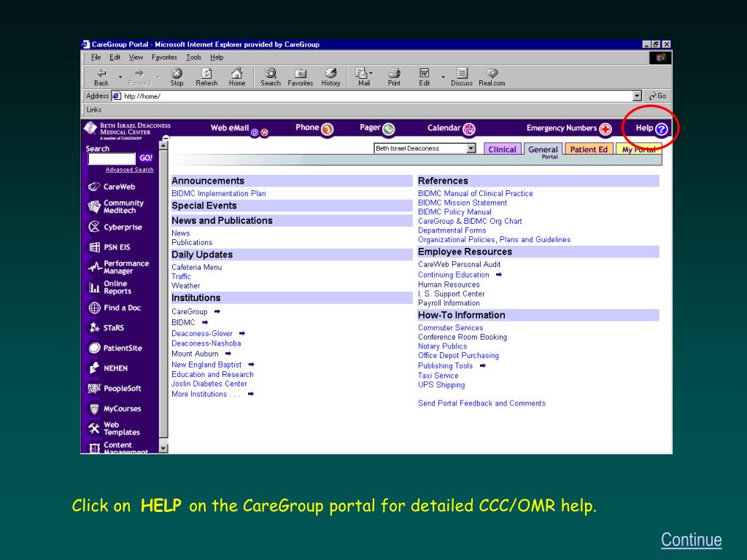Open the UPS Shipping link
This screenshot has width=747, height=560.
pyautogui.click(x=441, y=385)
